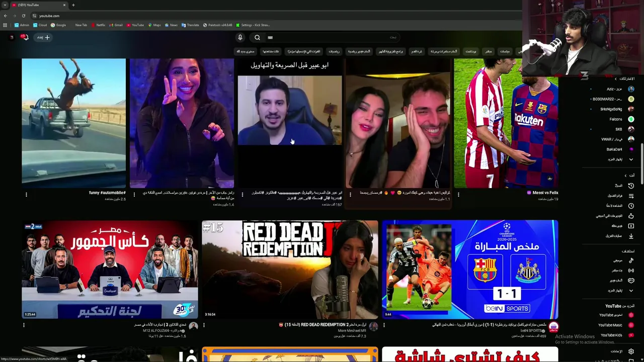Open the Maps bookmark
644x362 pixels.
pos(154,25)
